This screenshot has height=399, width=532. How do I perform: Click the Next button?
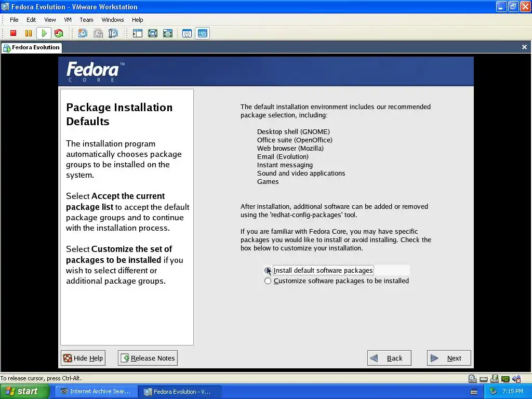(449, 358)
